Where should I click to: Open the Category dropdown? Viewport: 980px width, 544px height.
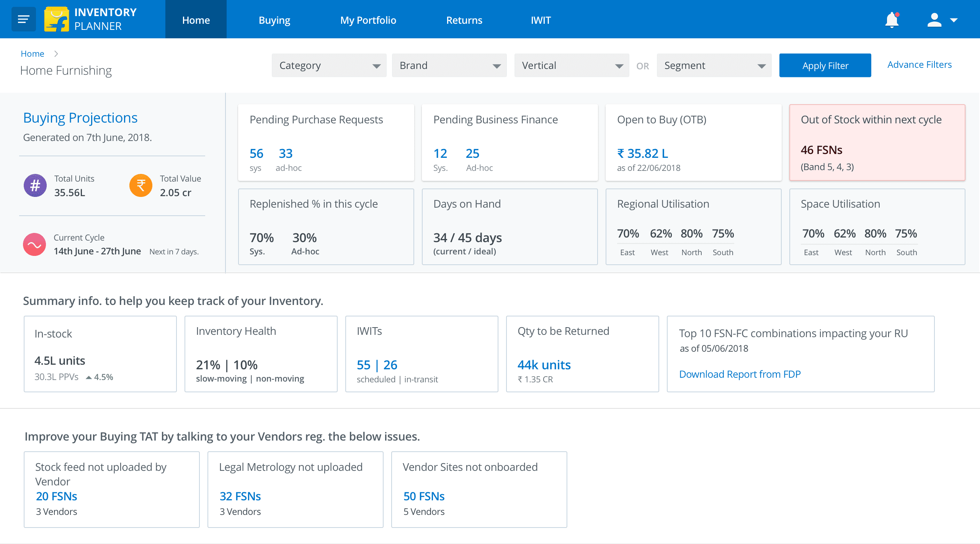(329, 66)
